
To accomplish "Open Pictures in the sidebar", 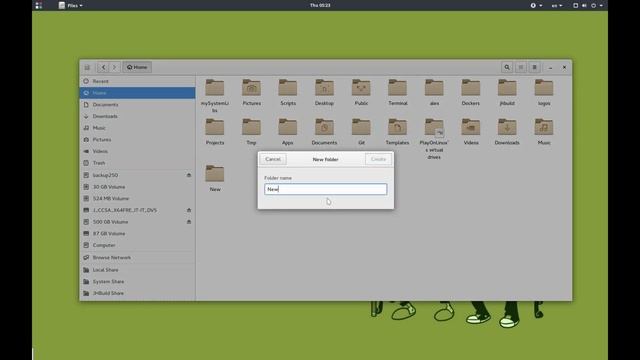I will pyautogui.click(x=137, y=140).
